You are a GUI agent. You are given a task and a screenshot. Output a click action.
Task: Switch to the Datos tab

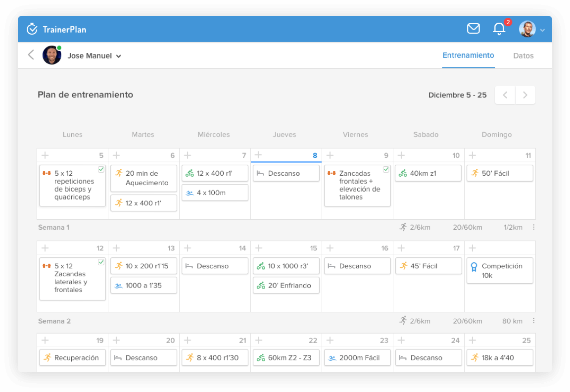523,55
